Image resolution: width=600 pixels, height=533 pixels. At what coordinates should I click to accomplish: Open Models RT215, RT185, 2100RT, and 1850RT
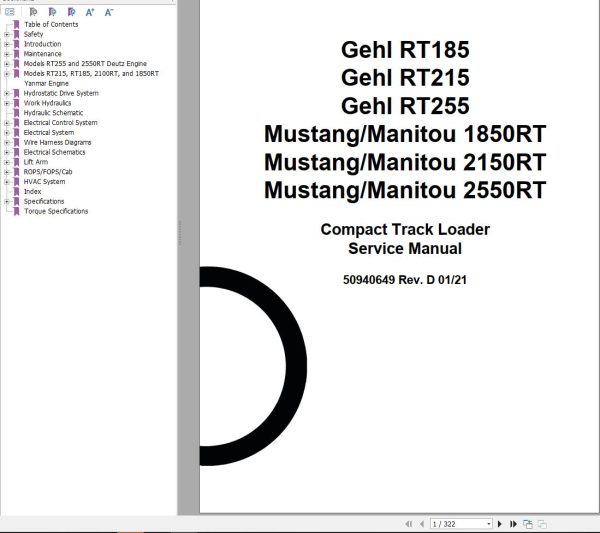pyautogui.click(x=91, y=73)
